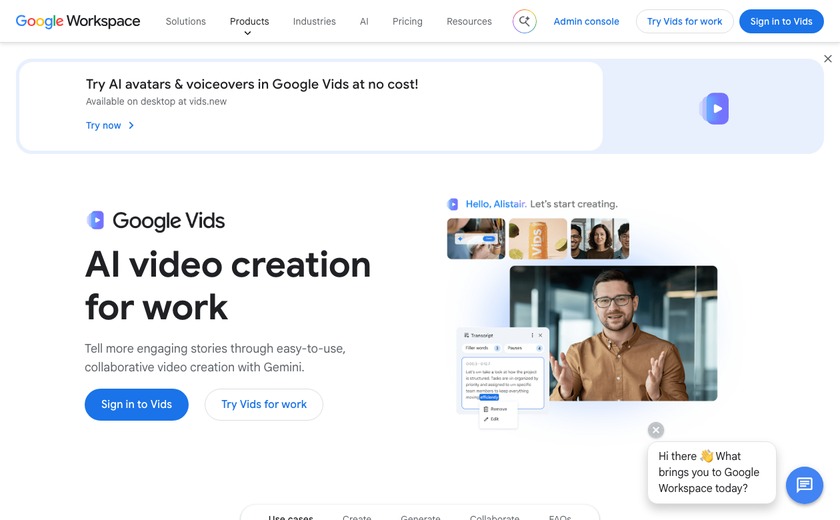Click the AI video creation for work heading
Viewport: 840px width, 520px height.
tap(228, 285)
